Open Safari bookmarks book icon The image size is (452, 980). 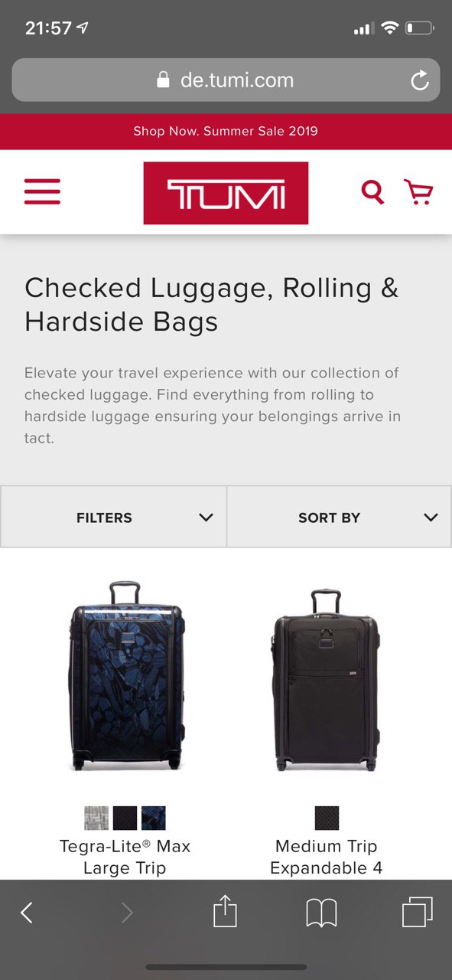click(x=321, y=913)
